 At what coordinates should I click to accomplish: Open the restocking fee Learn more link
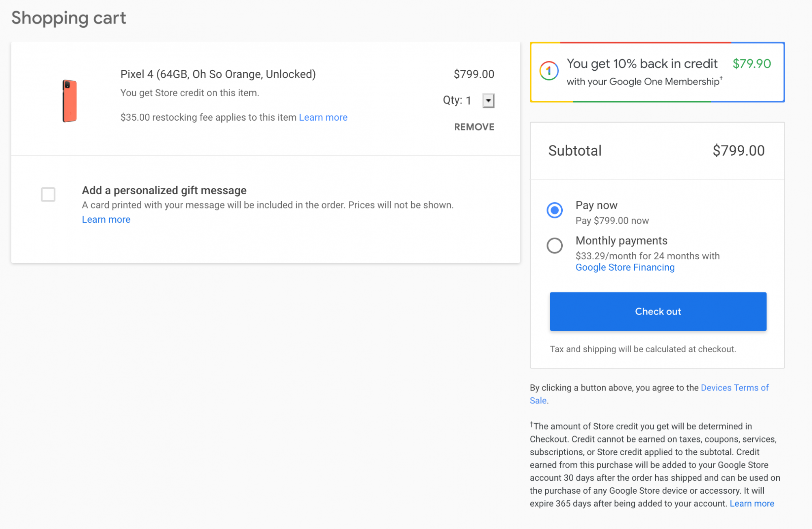(323, 117)
